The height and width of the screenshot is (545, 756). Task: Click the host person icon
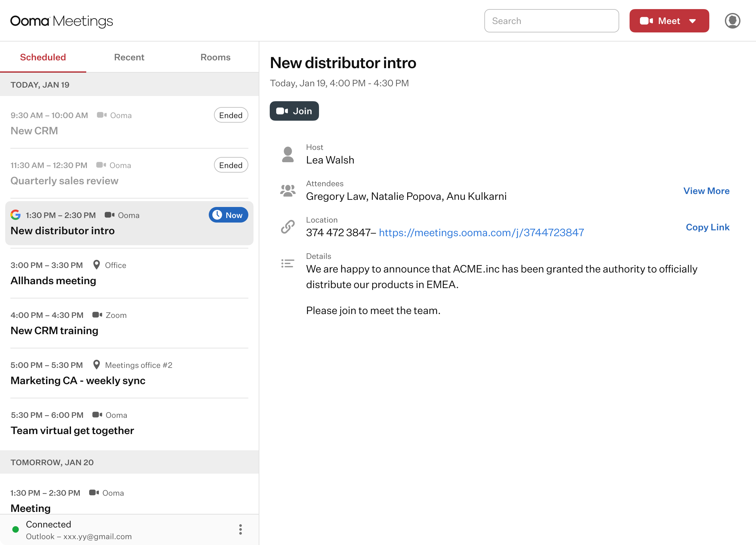click(288, 154)
